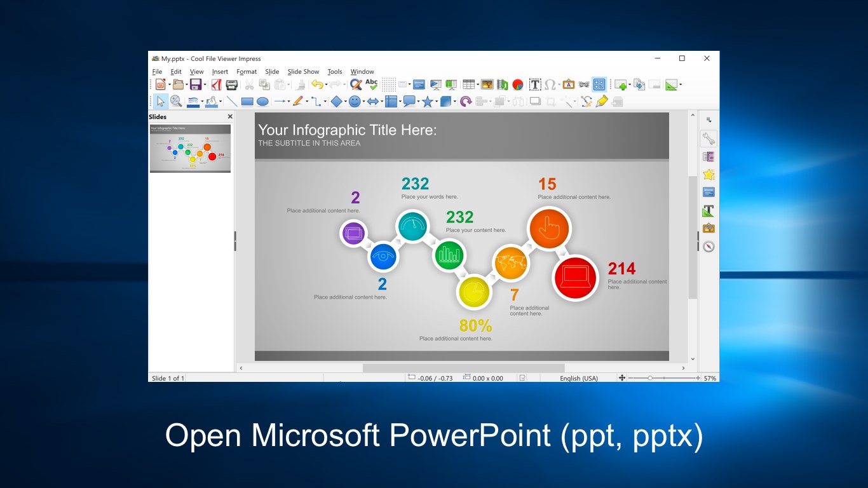Click the Open folder icon

click(x=179, y=84)
